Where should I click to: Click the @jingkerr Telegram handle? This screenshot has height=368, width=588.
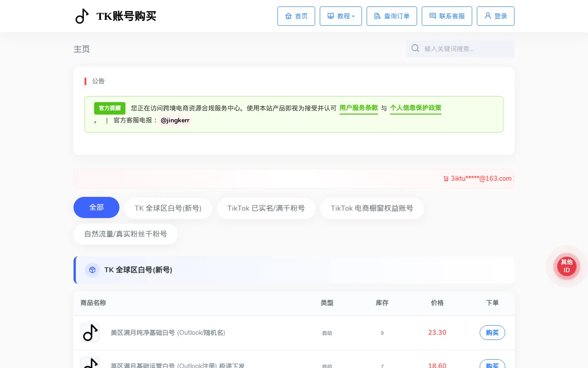(175, 120)
